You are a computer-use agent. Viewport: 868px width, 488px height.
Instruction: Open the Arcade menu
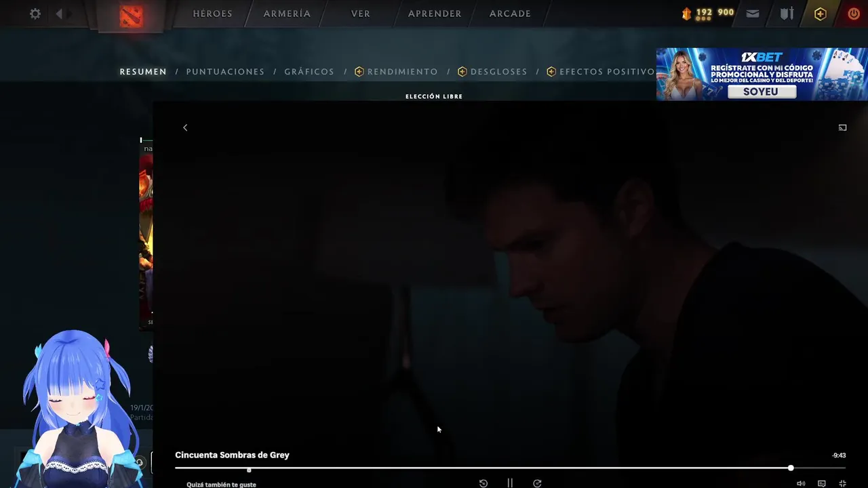point(510,14)
